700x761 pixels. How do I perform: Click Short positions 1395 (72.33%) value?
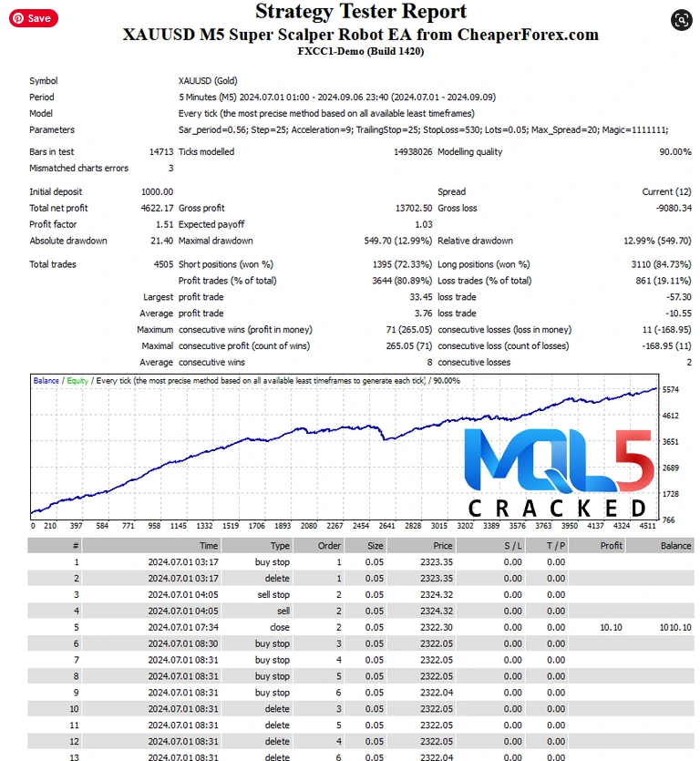[x=402, y=264]
